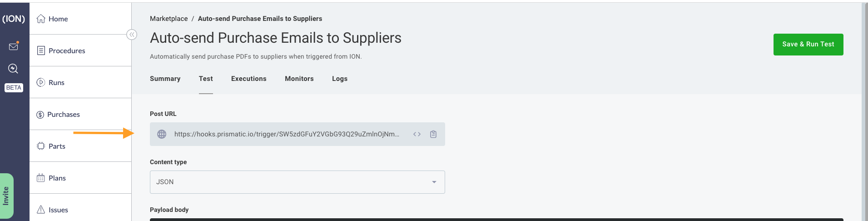Screen dimensions: 868x221
Task: Follow the Marketplace breadcrumb link
Action: coord(169,19)
